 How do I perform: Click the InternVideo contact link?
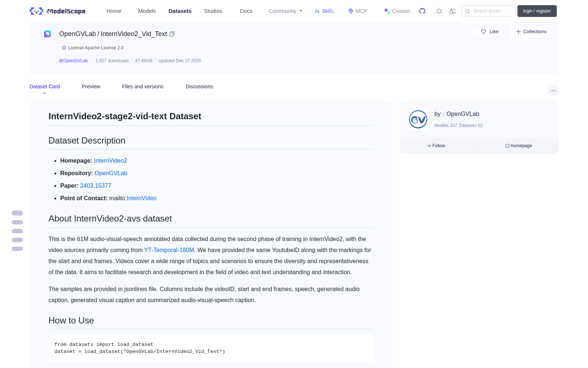[x=141, y=198]
